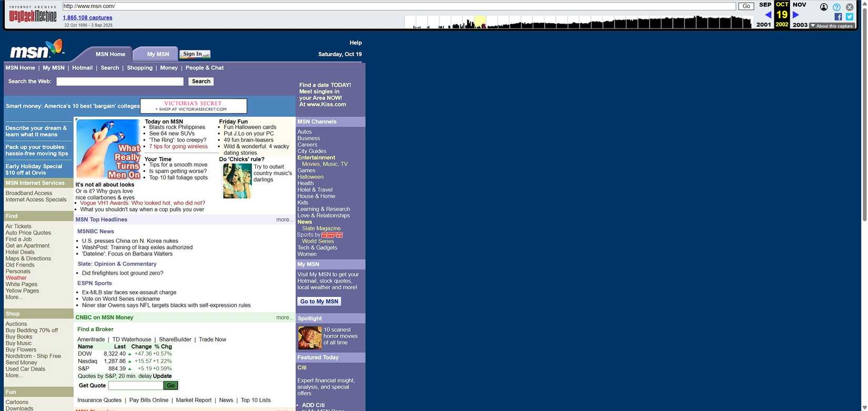Open the '1,865,108 captures' link
868x411 pixels.
point(87,17)
